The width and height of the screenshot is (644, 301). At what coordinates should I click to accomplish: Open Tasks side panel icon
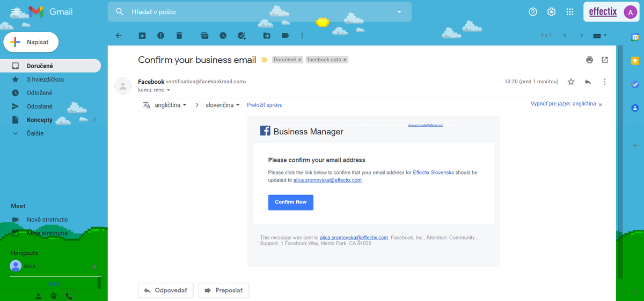(x=635, y=84)
